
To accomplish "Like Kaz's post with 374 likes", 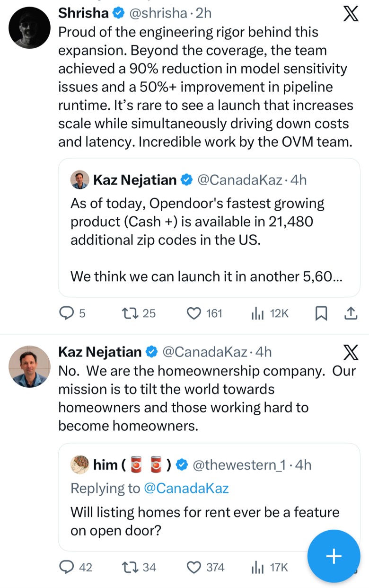I will coord(205,567).
